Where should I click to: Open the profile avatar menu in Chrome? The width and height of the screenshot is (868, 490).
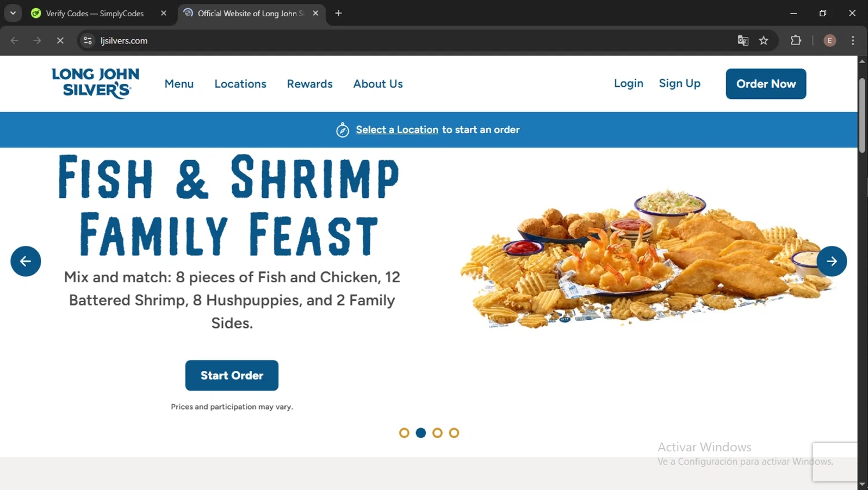pyautogui.click(x=830, y=40)
